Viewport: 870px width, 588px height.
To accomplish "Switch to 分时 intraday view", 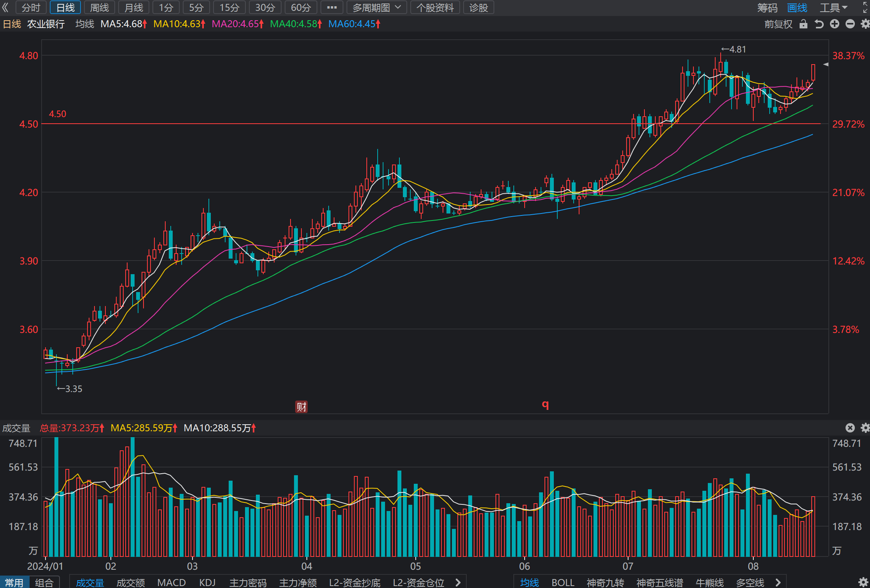I will (x=31, y=7).
